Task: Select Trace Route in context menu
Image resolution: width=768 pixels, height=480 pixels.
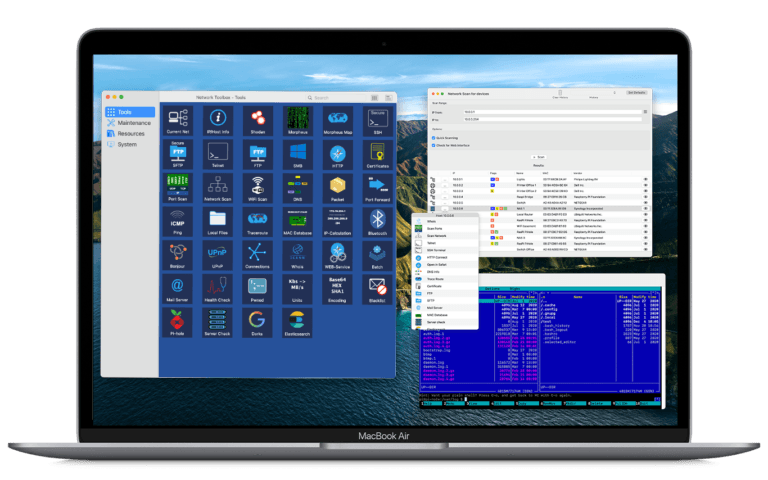Action: 432,278
